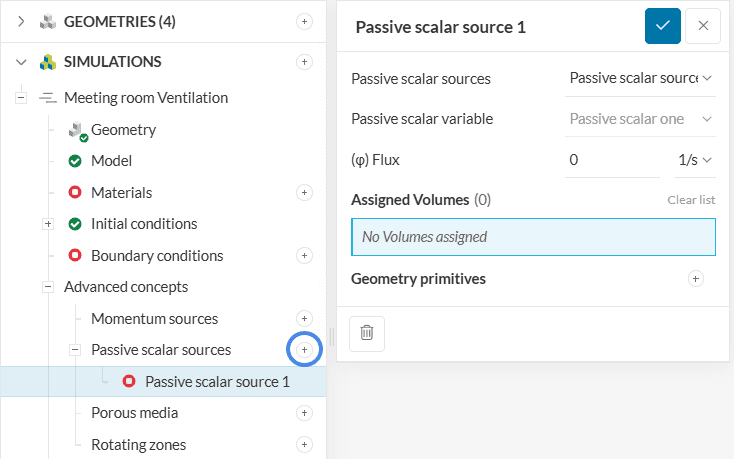Click the Clear list link
734x459 pixels.
coord(691,200)
